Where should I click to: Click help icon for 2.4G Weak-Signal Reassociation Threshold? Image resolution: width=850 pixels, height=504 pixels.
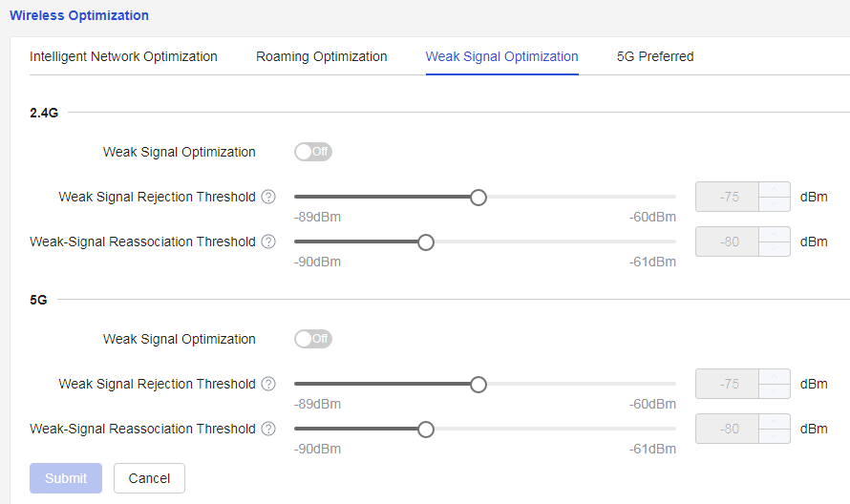point(268,241)
